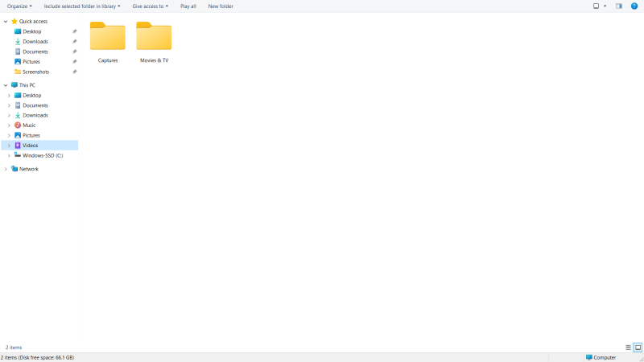Open Include selected folder in library menu
This screenshot has width=644, height=362.
pos(82,6)
